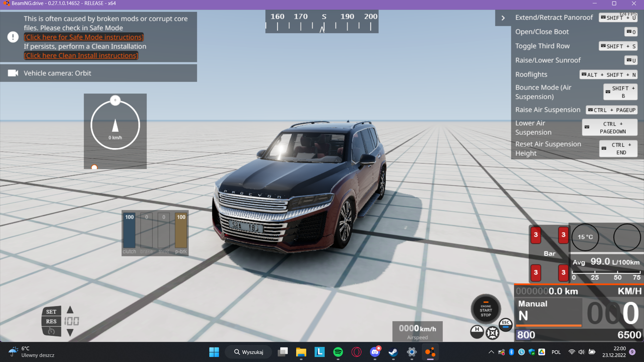This screenshot has width=644, height=362.
Task: Open Task View on the taskbar
Action: pyautogui.click(x=283, y=352)
